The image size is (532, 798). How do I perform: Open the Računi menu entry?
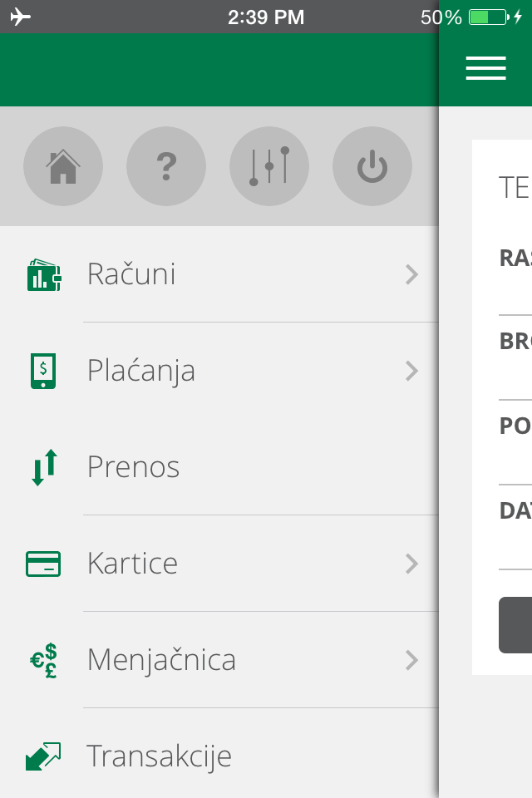(x=131, y=274)
